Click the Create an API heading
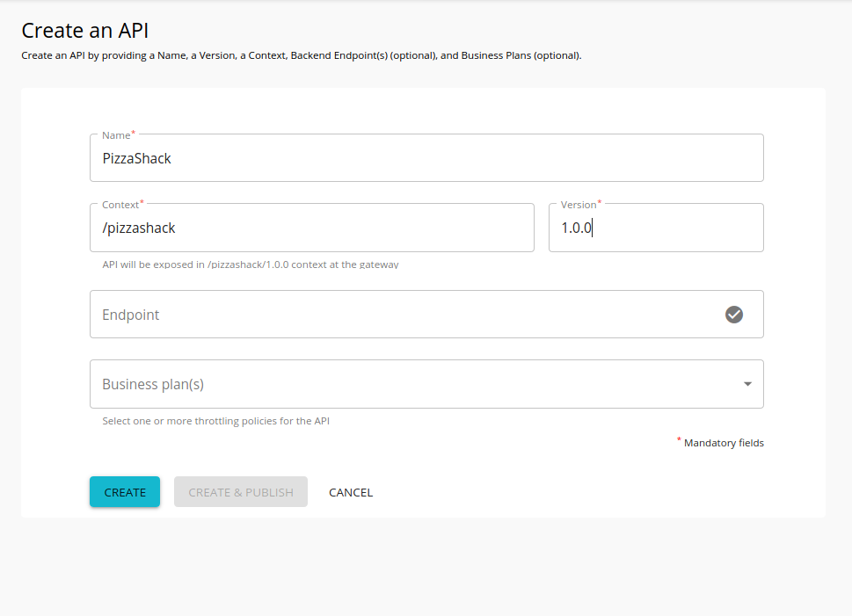 [84, 30]
